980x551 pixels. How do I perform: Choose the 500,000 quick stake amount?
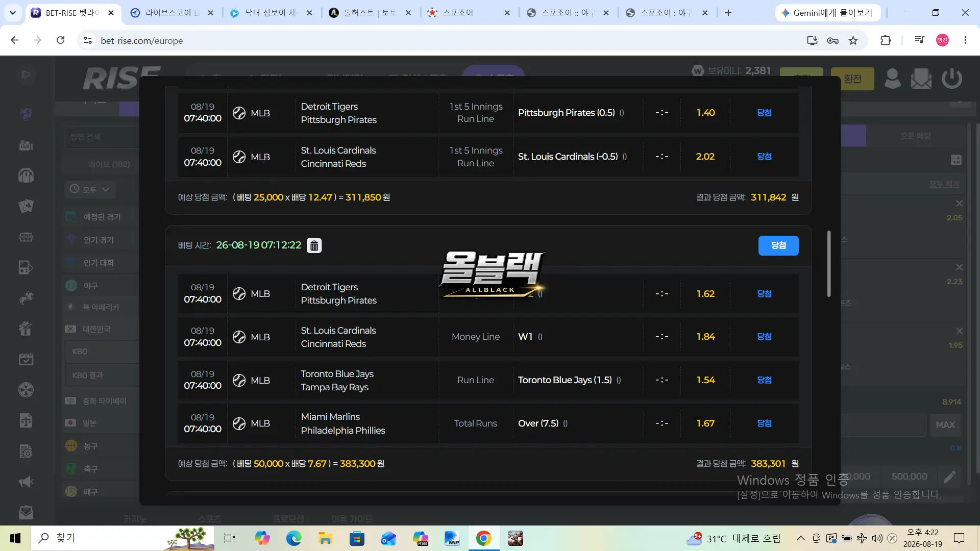[x=910, y=477]
